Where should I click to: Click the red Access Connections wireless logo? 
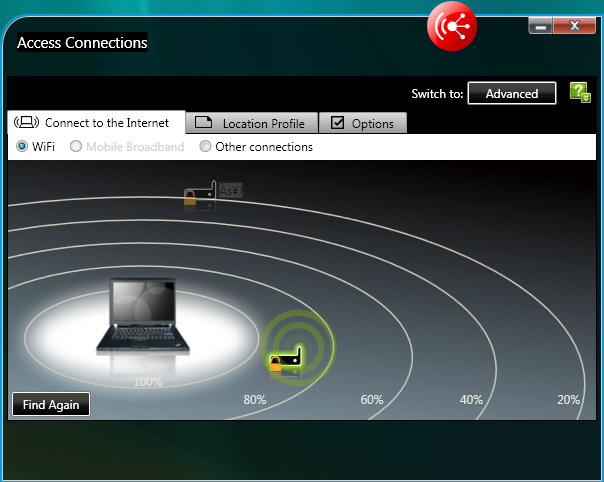point(452,26)
